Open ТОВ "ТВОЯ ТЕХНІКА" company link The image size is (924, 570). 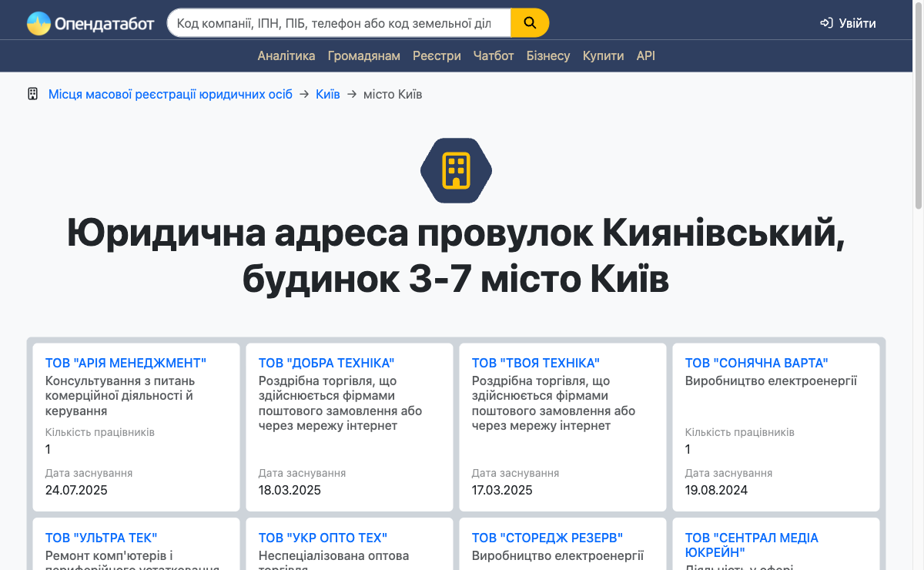point(535,363)
